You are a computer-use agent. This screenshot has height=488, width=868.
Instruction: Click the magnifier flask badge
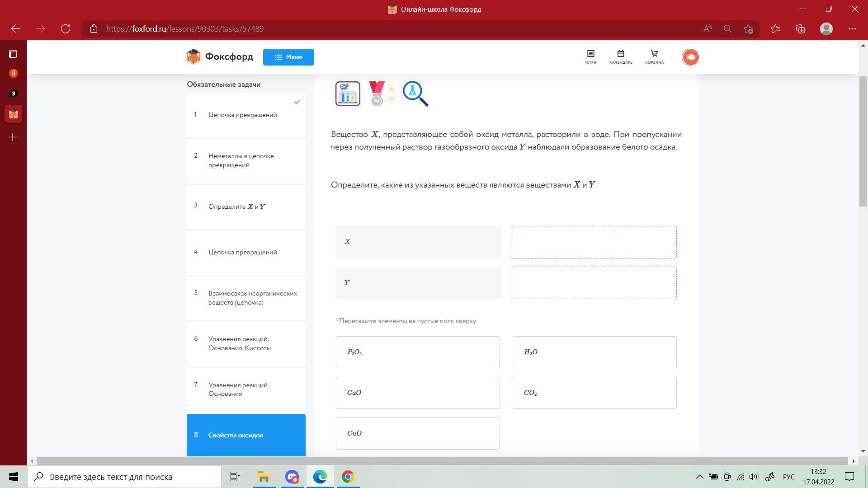[x=415, y=94]
